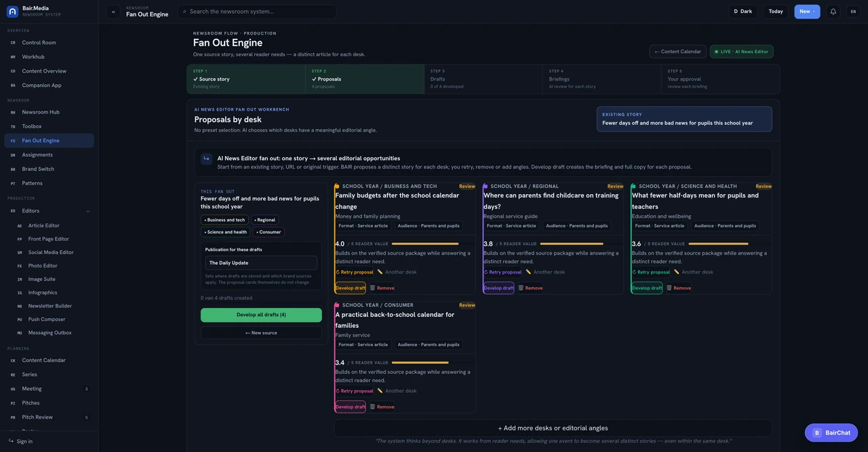Open Photo Editor under Editors
Screen dimensions: 868x452
[x=52, y=266]
